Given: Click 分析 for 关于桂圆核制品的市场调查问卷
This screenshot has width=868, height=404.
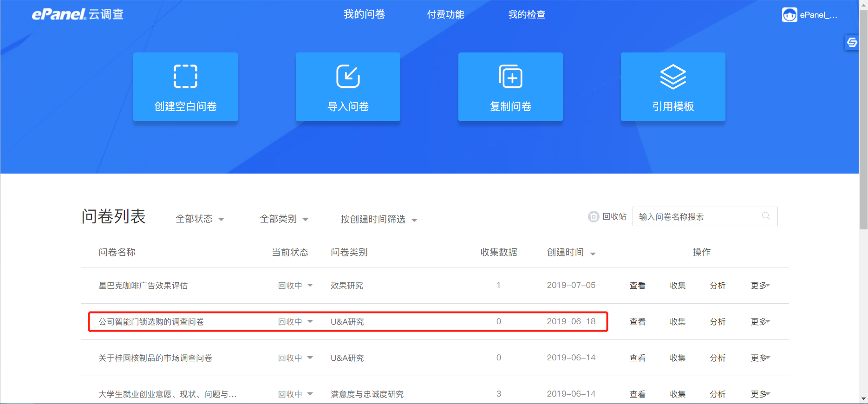Looking at the screenshot, I should (718, 358).
